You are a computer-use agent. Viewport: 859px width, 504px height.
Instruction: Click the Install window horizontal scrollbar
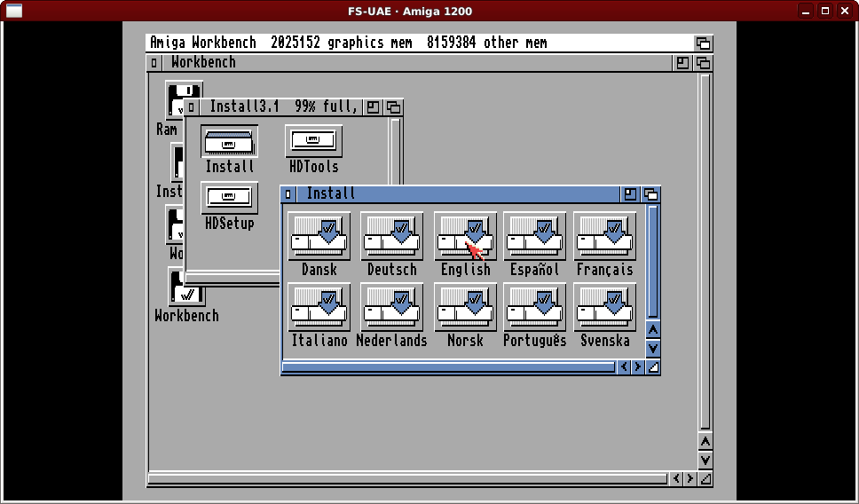tap(449, 367)
